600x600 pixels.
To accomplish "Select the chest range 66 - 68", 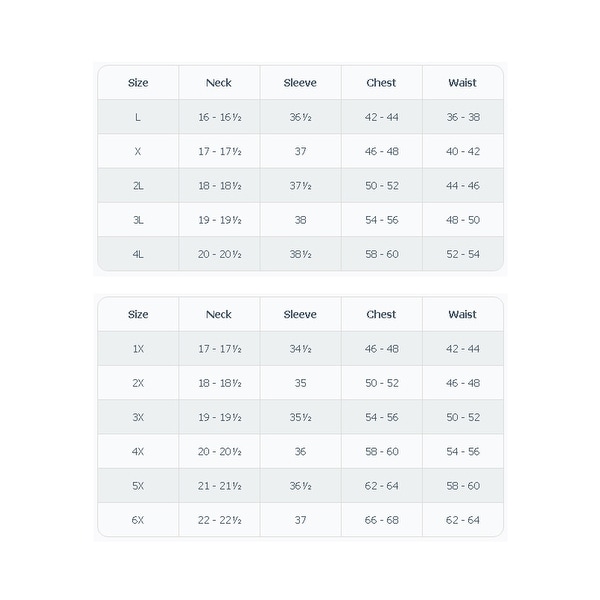I will point(381,520).
